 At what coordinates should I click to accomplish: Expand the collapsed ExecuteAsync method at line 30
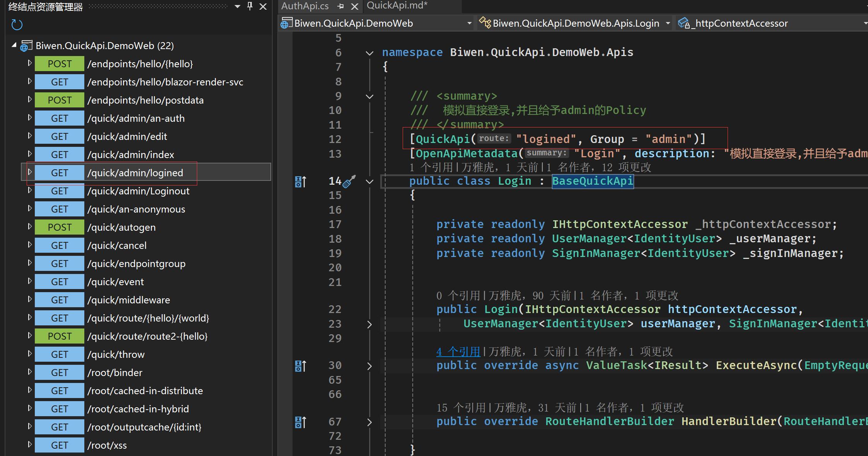(369, 366)
